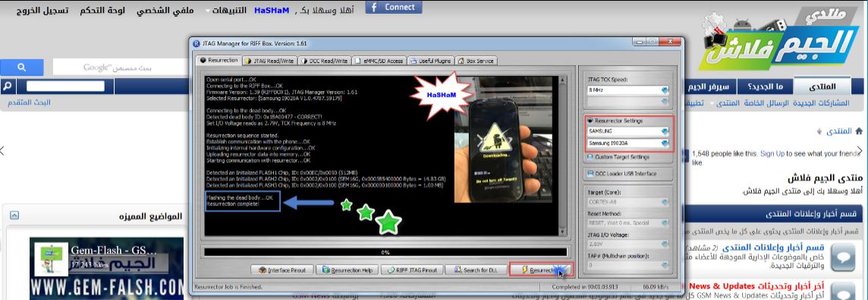Click the Resurrection start button
Image resolution: width=868 pixels, height=300 pixels.
[541, 270]
